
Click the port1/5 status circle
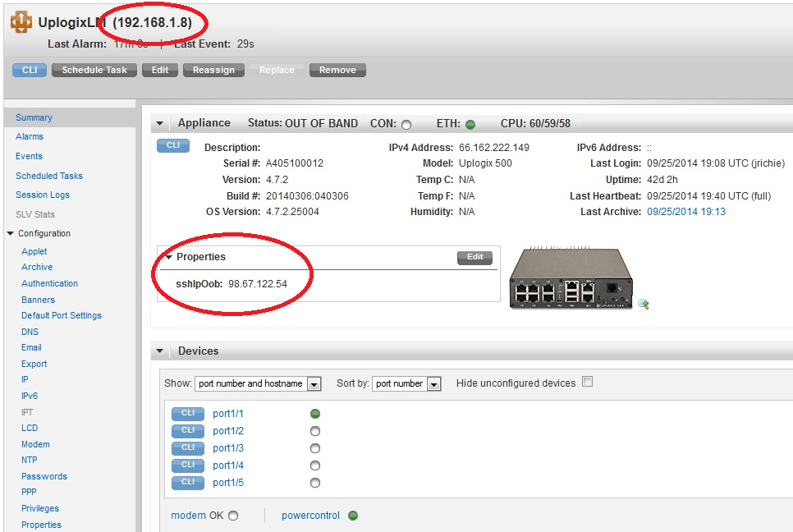315,483
